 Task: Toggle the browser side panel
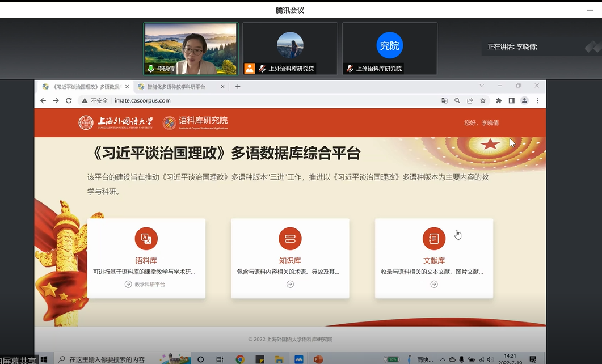(511, 100)
